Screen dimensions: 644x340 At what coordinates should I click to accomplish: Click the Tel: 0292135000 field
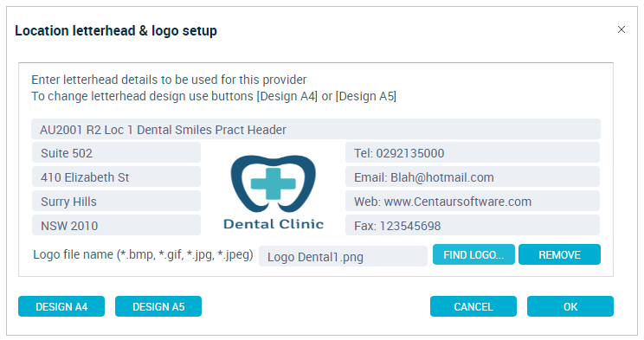click(x=473, y=153)
